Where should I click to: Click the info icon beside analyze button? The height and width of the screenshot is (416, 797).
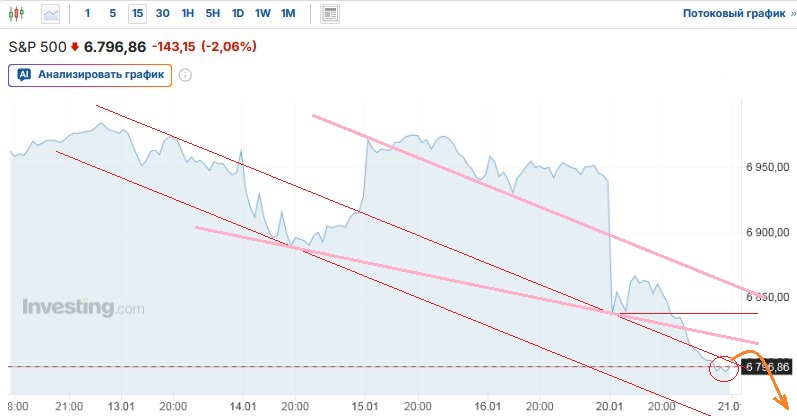[x=185, y=75]
